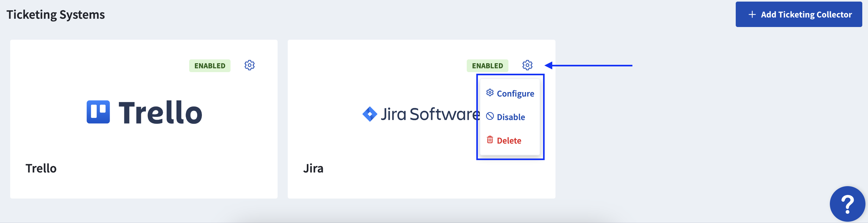Click the Jira card title text
This screenshot has width=868, height=223.
pyautogui.click(x=313, y=168)
